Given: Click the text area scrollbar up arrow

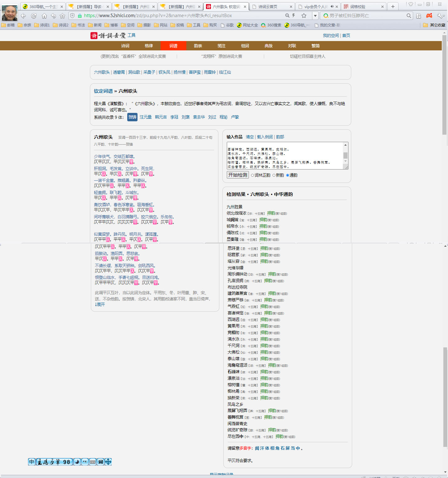Looking at the screenshot, I should (x=345, y=145).
